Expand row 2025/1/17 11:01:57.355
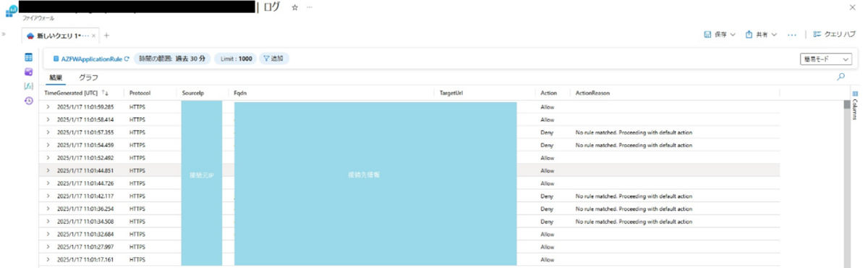 pos(48,133)
